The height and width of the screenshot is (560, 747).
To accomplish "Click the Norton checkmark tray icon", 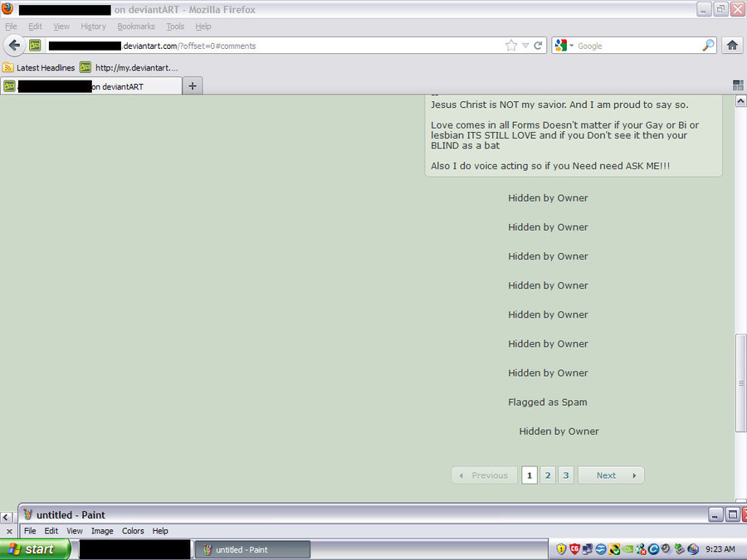I will [614, 549].
